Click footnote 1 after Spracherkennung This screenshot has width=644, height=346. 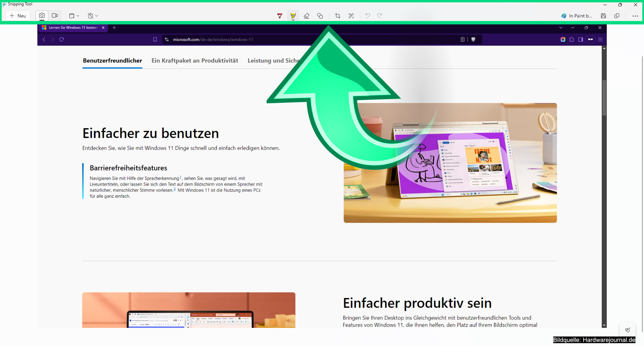coord(180,177)
